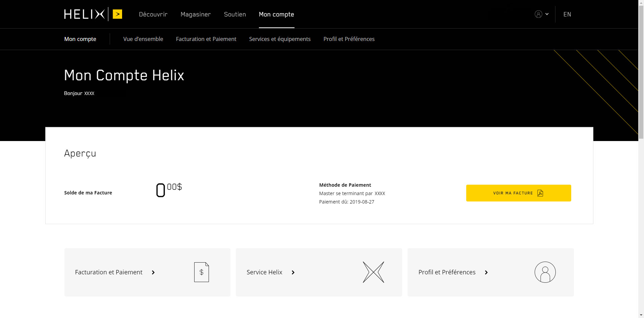This screenshot has height=318, width=644.
Task: Open the Magasiner menu
Action: click(x=196, y=14)
